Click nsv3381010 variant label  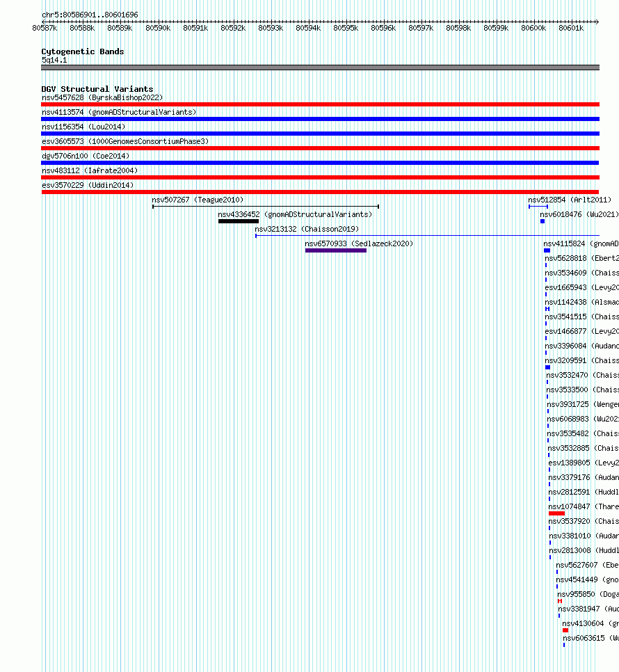click(x=584, y=535)
